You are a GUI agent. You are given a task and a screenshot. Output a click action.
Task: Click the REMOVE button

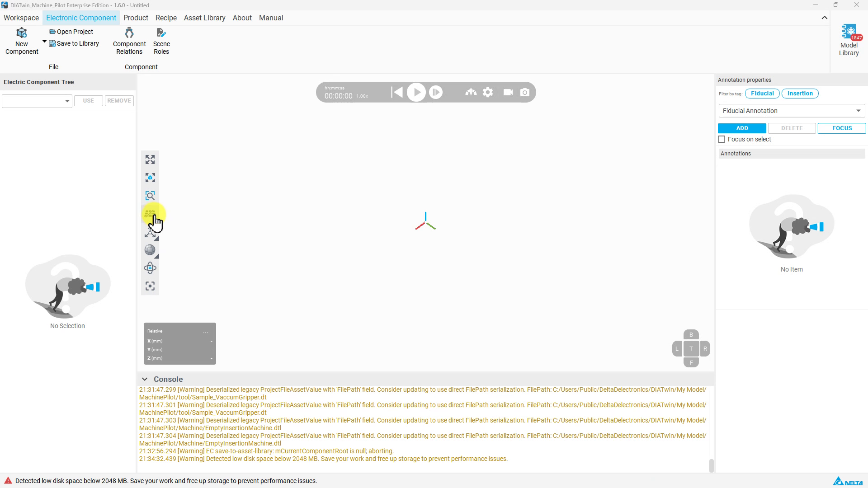coord(119,101)
